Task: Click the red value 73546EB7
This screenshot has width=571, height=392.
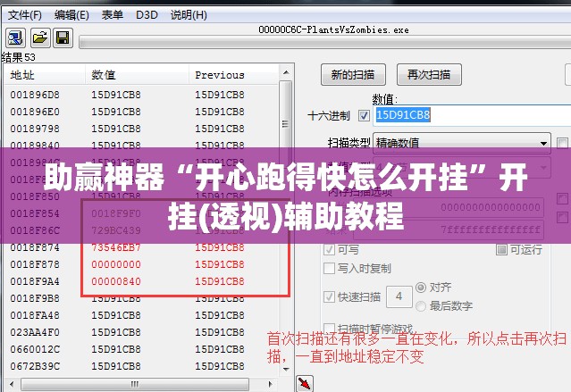Action: 116,247
